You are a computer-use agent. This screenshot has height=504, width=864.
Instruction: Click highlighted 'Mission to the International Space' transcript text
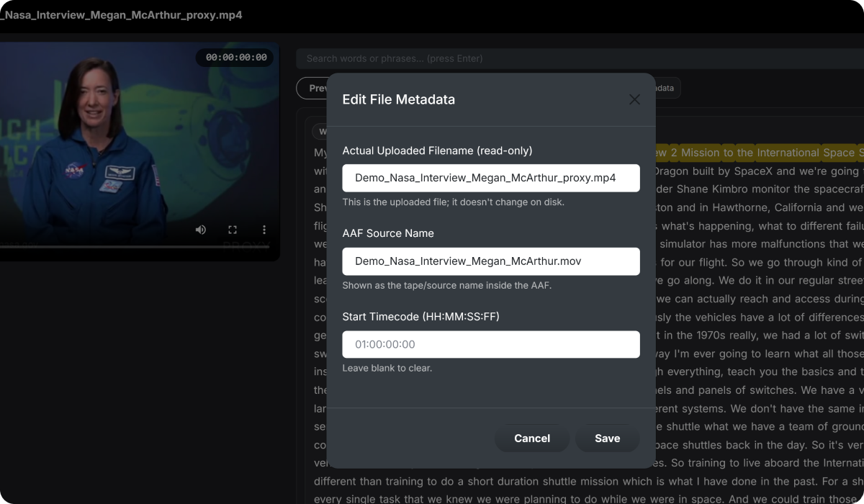tap(768, 153)
